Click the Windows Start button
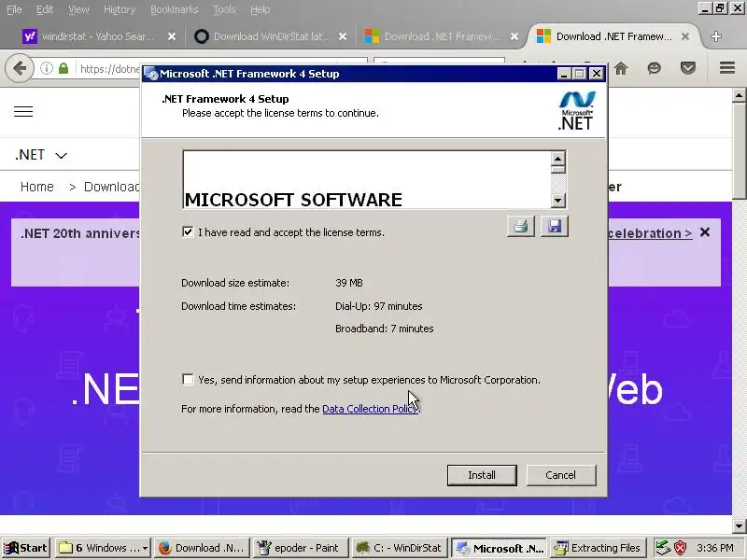 click(x=26, y=548)
